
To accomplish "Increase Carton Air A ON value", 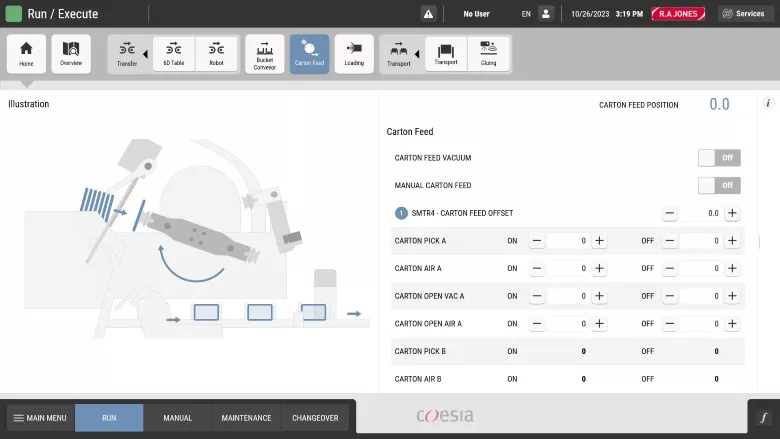I will coord(599,268).
